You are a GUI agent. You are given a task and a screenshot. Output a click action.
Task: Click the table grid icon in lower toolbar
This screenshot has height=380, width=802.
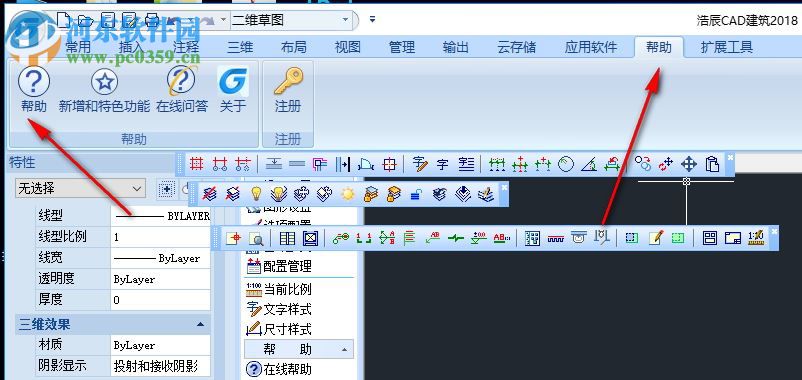[x=287, y=238]
